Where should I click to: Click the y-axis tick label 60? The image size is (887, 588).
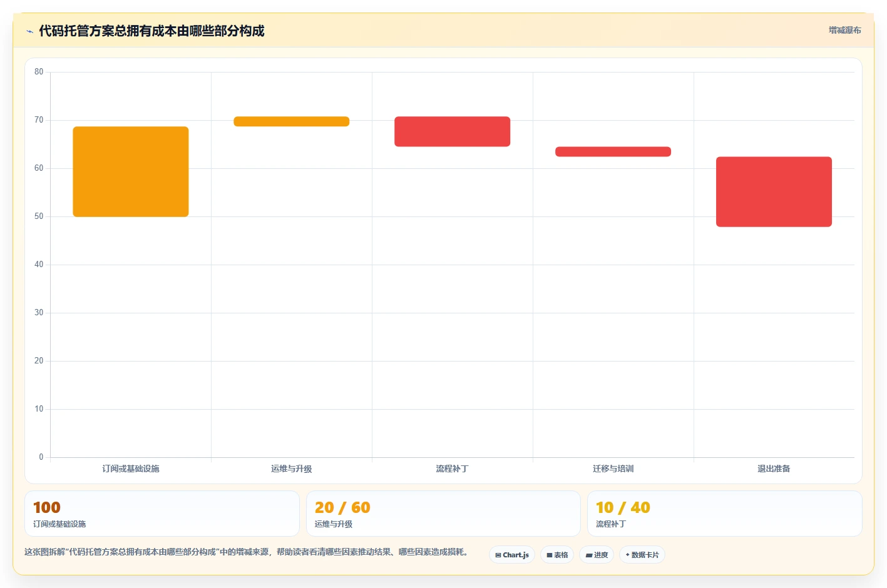(x=39, y=168)
